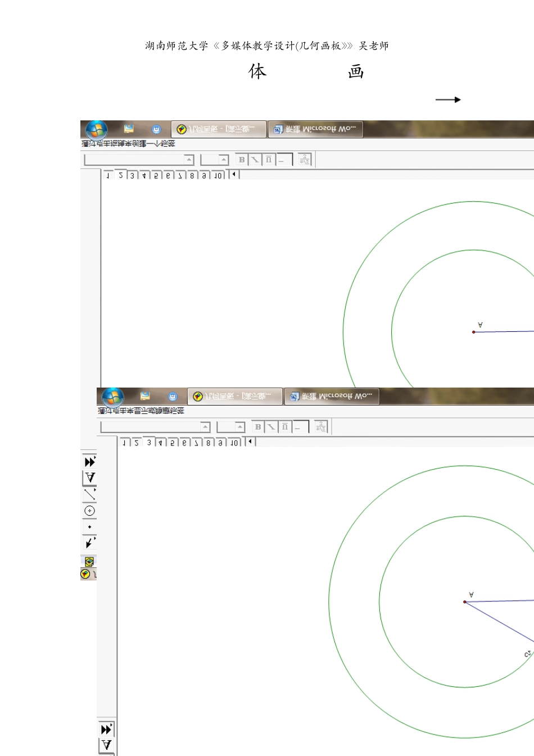Select page tab 3 in lower screenshot

coord(149,442)
